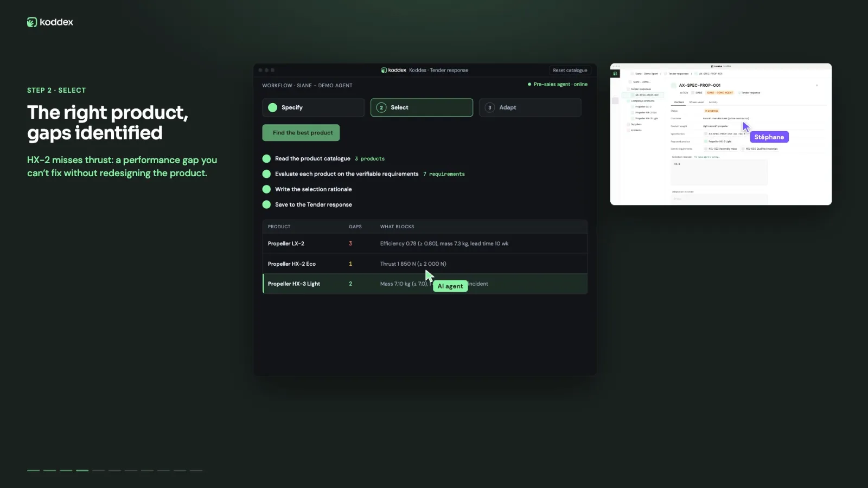The height and width of the screenshot is (488, 868).
Task: Expand Company's products in the small window's tree
Action: coord(629,101)
